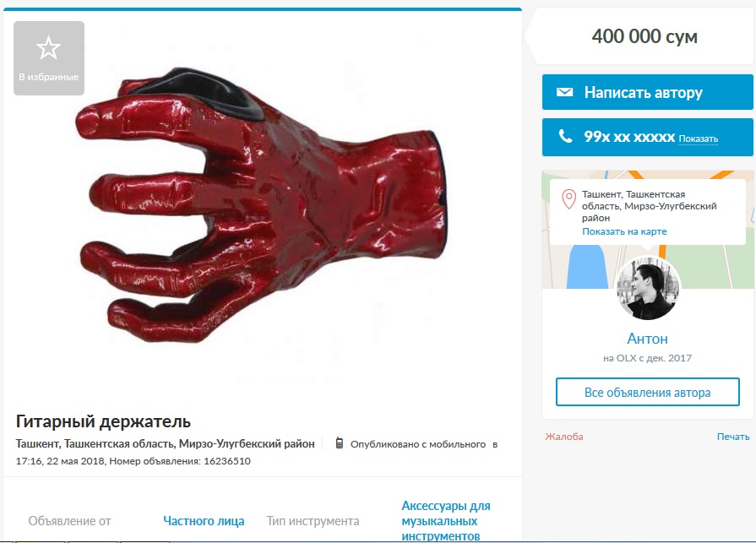Click the phone number 99x xx xxxxx button
756x543 pixels.
648,138
